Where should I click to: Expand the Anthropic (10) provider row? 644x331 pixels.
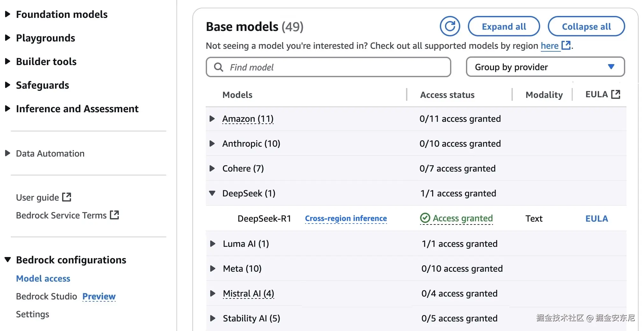[212, 143]
